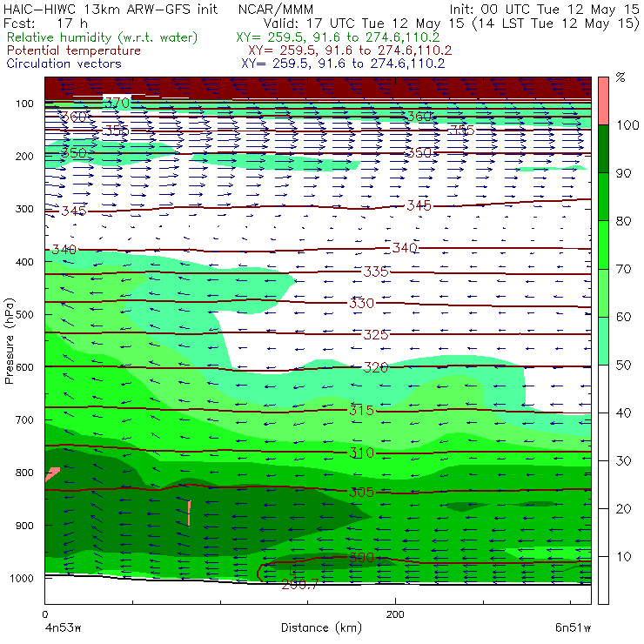644x644 pixels.
Task: Select the blue XY coordinates line
Action: pyautogui.click(x=343, y=64)
